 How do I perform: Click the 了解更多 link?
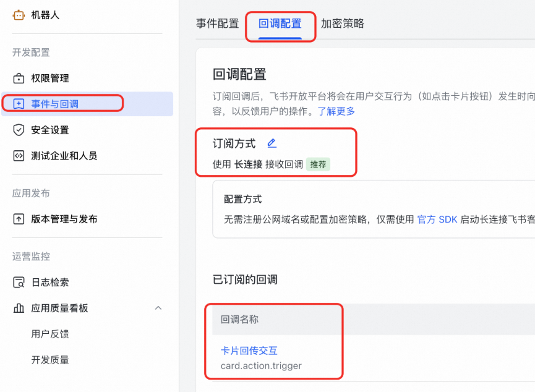(336, 111)
